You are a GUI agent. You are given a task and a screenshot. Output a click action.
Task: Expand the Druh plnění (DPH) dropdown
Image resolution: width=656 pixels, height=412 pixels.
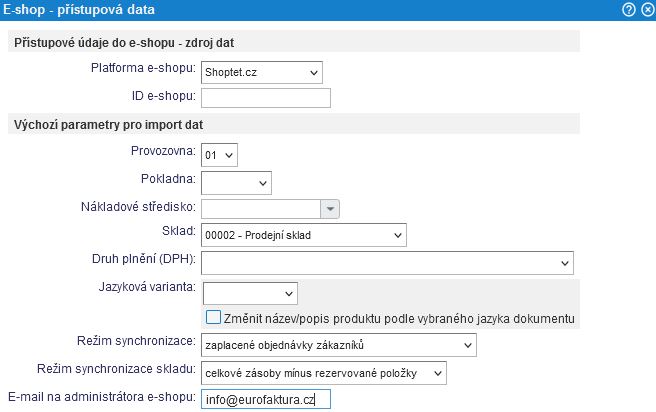[387, 263]
